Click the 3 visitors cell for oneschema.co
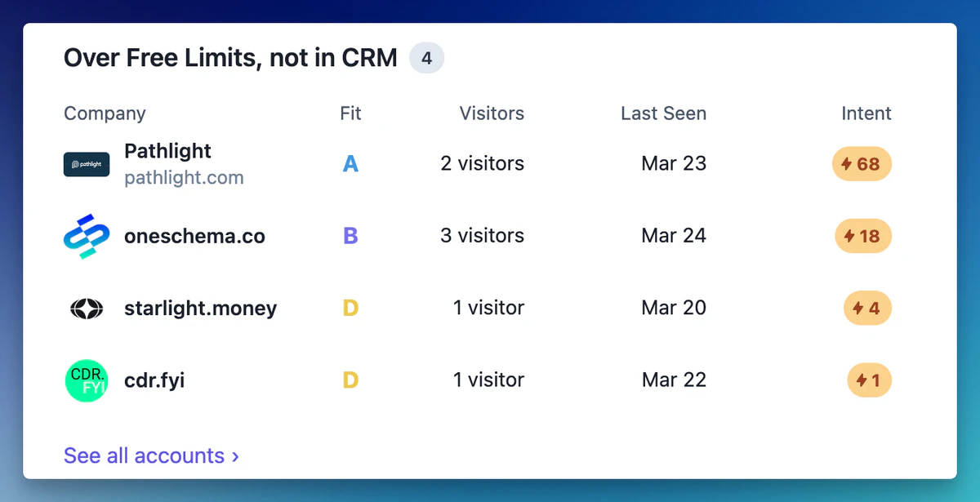 [x=482, y=235]
